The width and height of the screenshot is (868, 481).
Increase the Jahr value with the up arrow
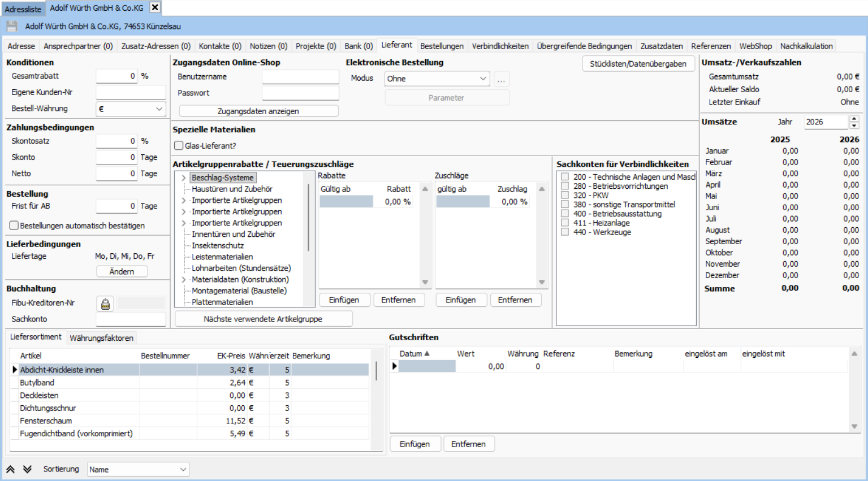tap(854, 119)
